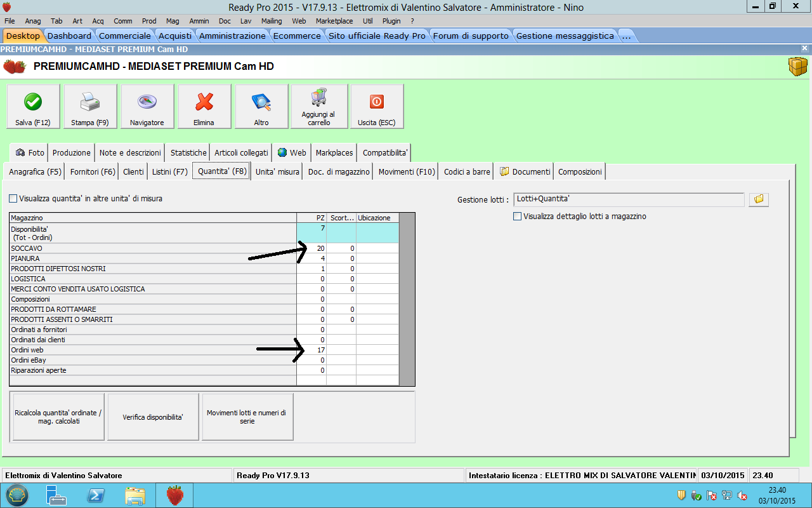
Task: Open the Marketplace menu
Action: [x=334, y=21]
